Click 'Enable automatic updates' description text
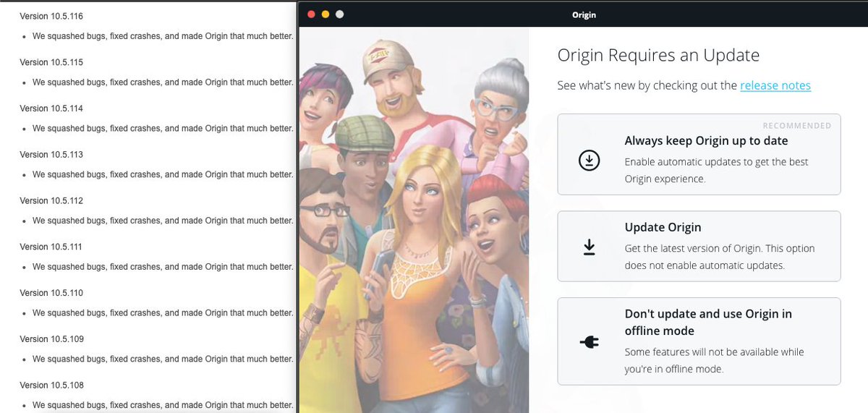Image resolution: width=868 pixels, height=413 pixels. [x=716, y=170]
